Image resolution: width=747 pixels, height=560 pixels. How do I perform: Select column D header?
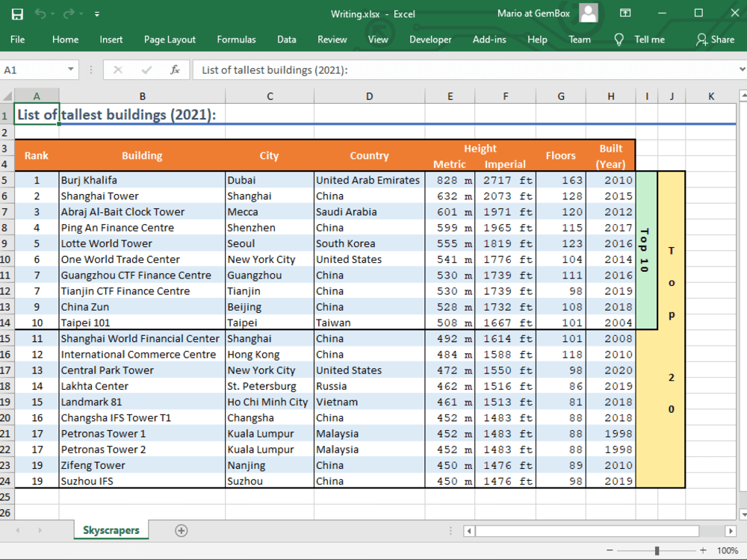click(369, 96)
